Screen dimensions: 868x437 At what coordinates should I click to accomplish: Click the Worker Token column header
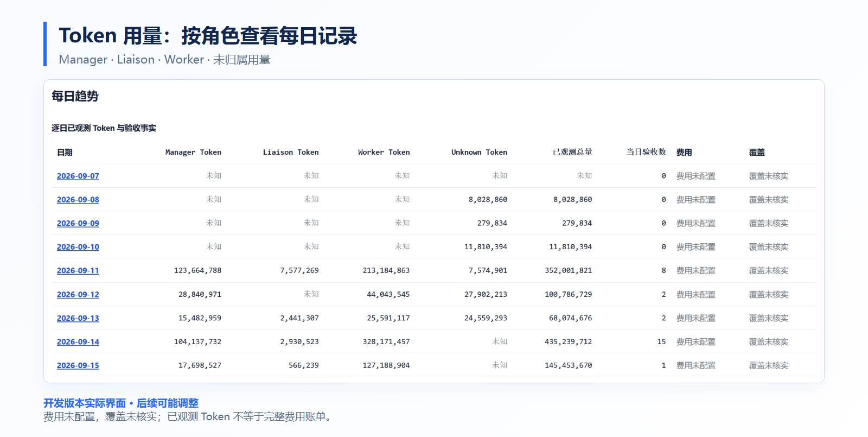384,152
